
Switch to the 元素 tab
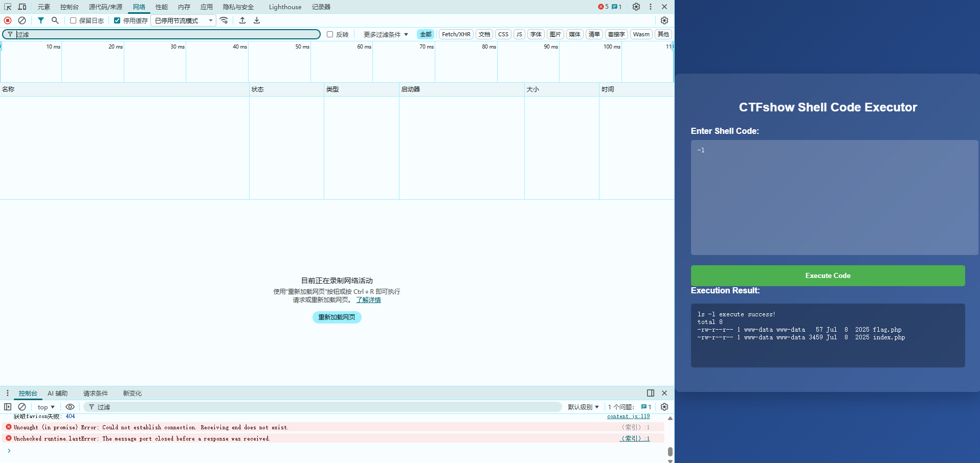click(x=44, y=7)
